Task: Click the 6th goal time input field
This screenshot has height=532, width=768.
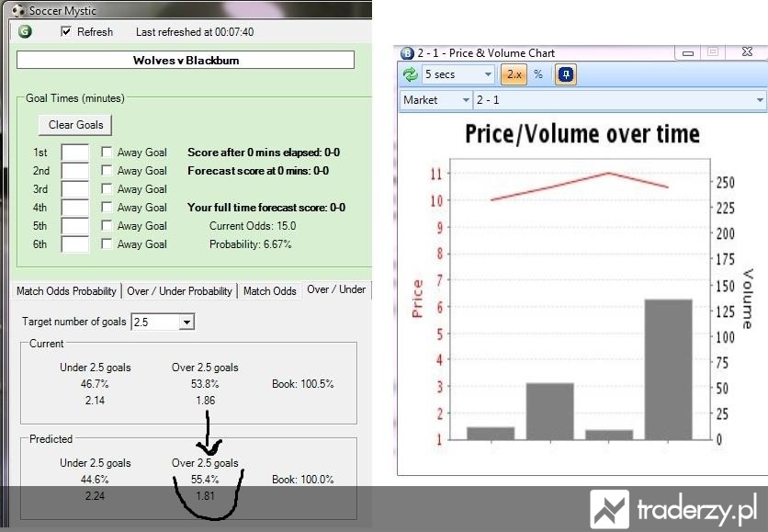Action: 75,244
